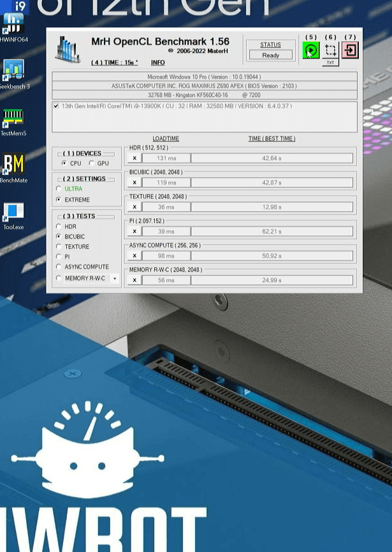Open the INFO link
Viewport: 392px width, 552px height.
(x=158, y=63)
